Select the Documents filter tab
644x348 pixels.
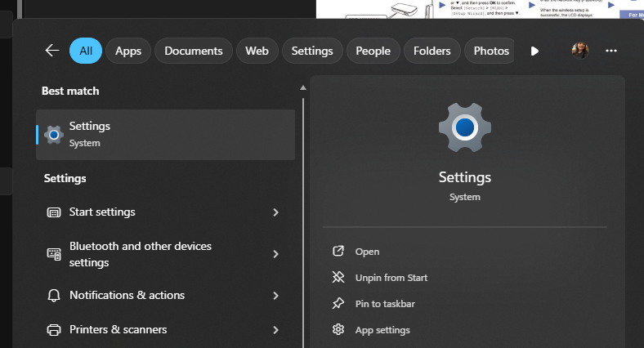(x=194, y=51)
